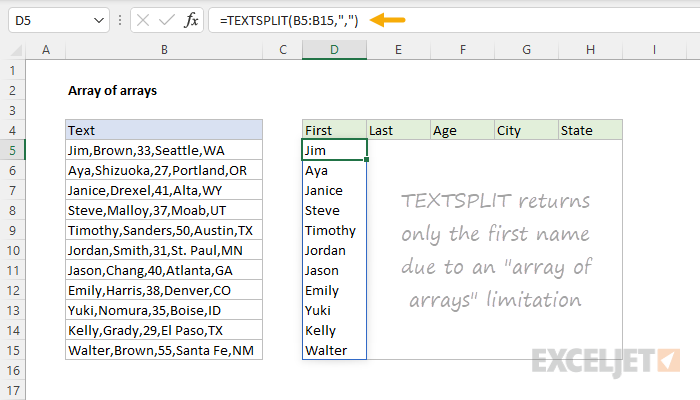Screen dimensions: 700x400
Task: Select row 15 header
Action: click(x=12, y=350)
